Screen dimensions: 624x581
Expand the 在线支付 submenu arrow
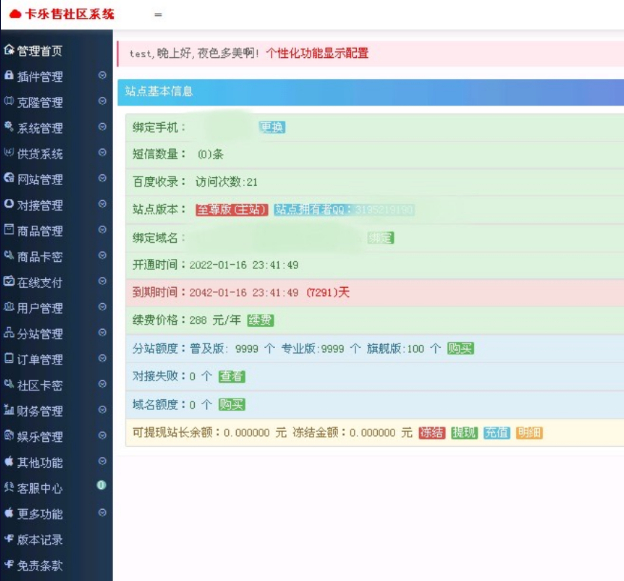pyautogui.click(x=102, y=281)
